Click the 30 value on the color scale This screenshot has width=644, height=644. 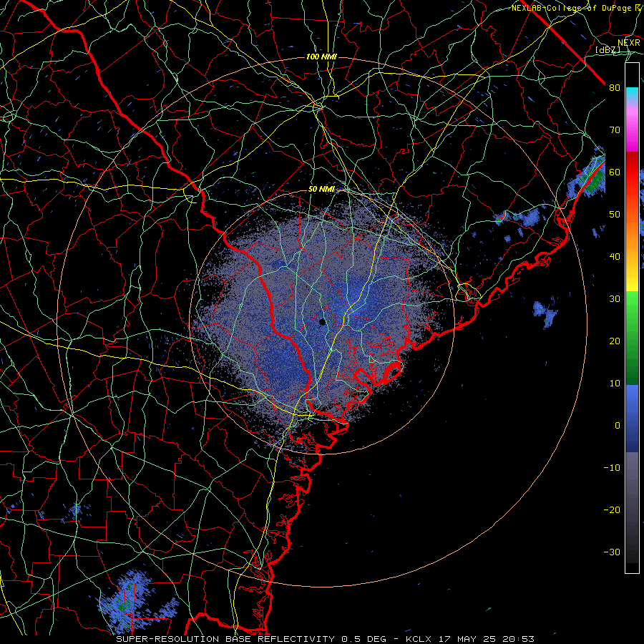(615, 298)
